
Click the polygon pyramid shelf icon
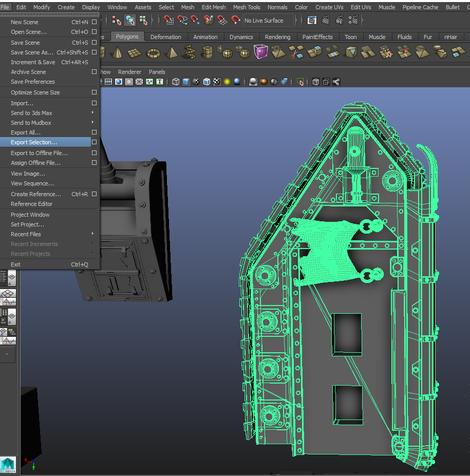coord(172,52)
